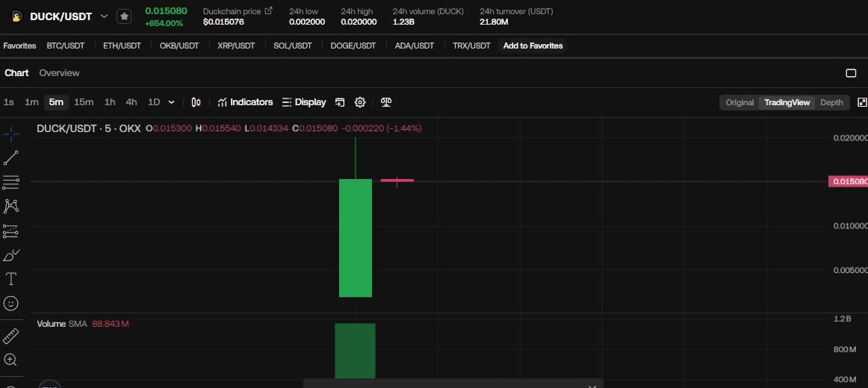The height and width of the screenshot is (388, 868).
Task: Click the small red candlestick
Action: click(x=397, y=181)
